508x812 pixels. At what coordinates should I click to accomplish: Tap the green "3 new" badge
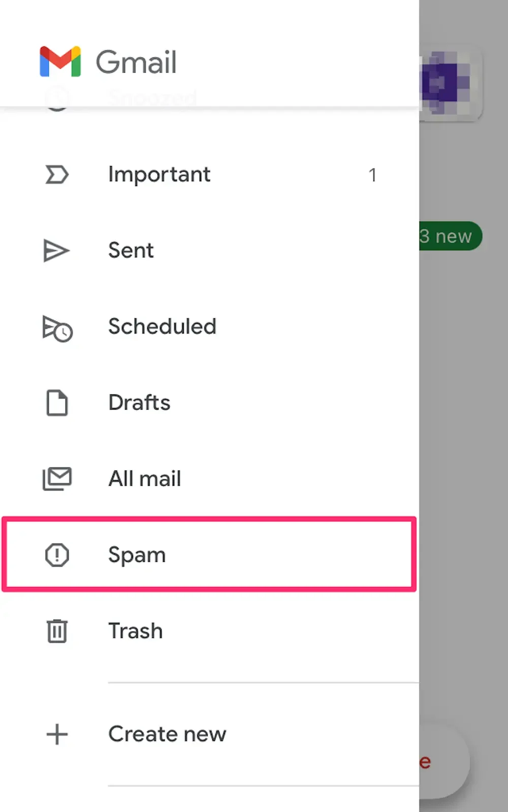pyautogui.click(x=450, y=236)
